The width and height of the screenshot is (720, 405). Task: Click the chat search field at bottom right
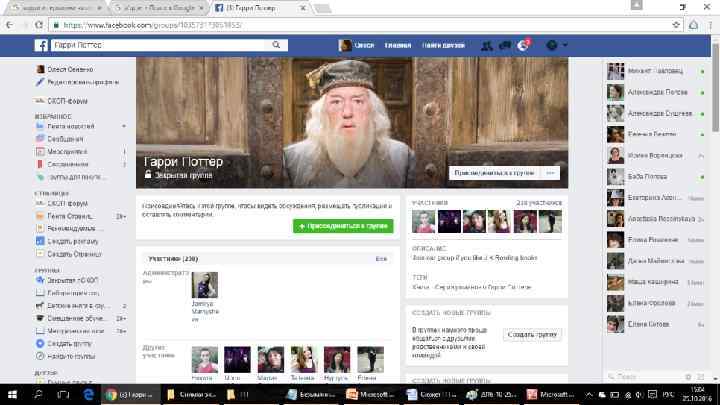pyautogui.click(x=643, y=377)
